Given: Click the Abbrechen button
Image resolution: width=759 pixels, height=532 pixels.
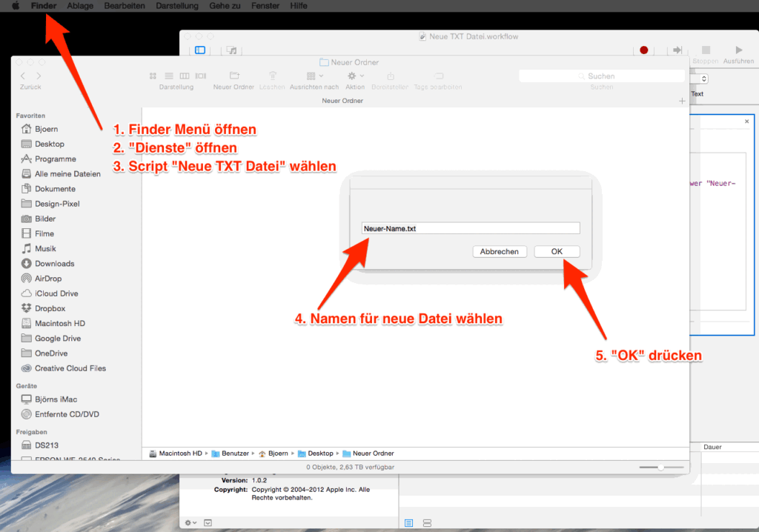Looking at the screenshot, I should pyautogui.click(x=500, y=252).
